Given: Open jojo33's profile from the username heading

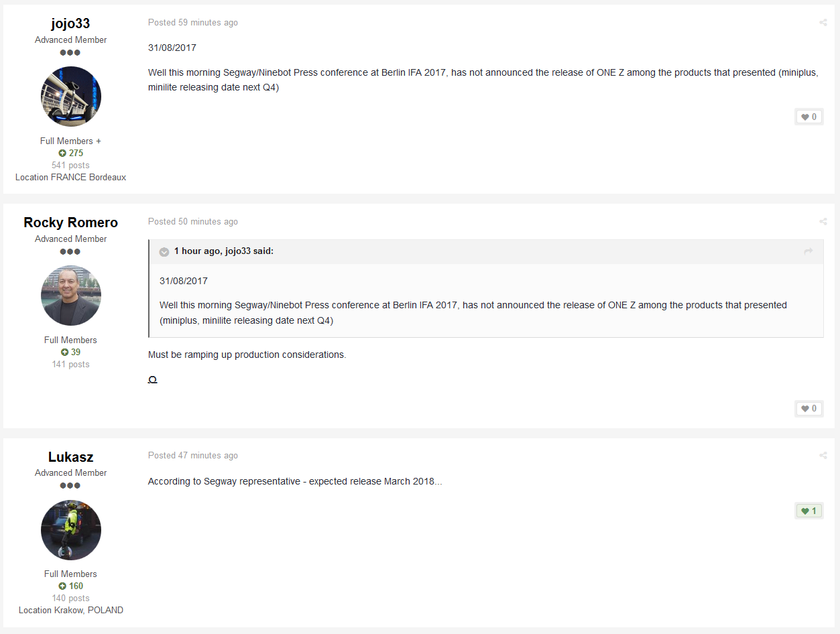Looking at the screenshot, I should click(70, 23).
